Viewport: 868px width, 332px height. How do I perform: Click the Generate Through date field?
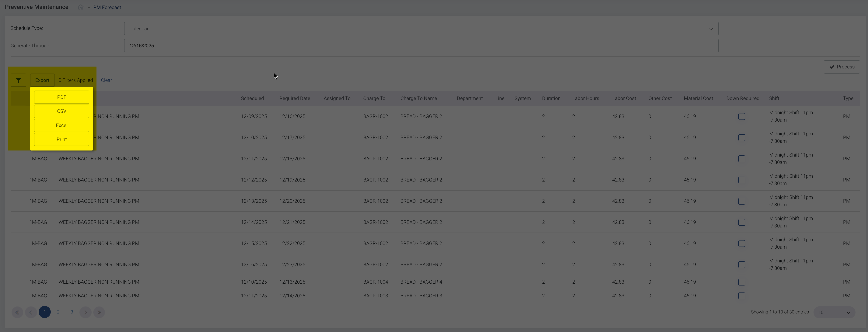pyautogui.click(x=421, y=46)
